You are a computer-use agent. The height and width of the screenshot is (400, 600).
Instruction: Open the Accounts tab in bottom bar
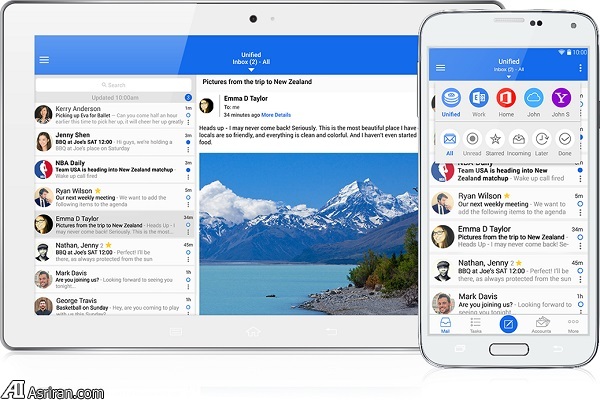(542, 324)
